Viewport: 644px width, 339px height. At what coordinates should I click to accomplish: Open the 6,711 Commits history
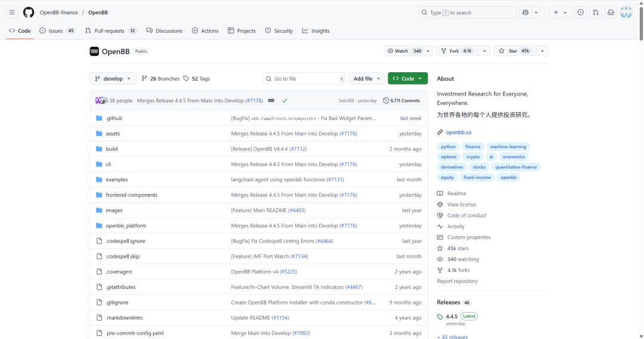coord(401,101)
